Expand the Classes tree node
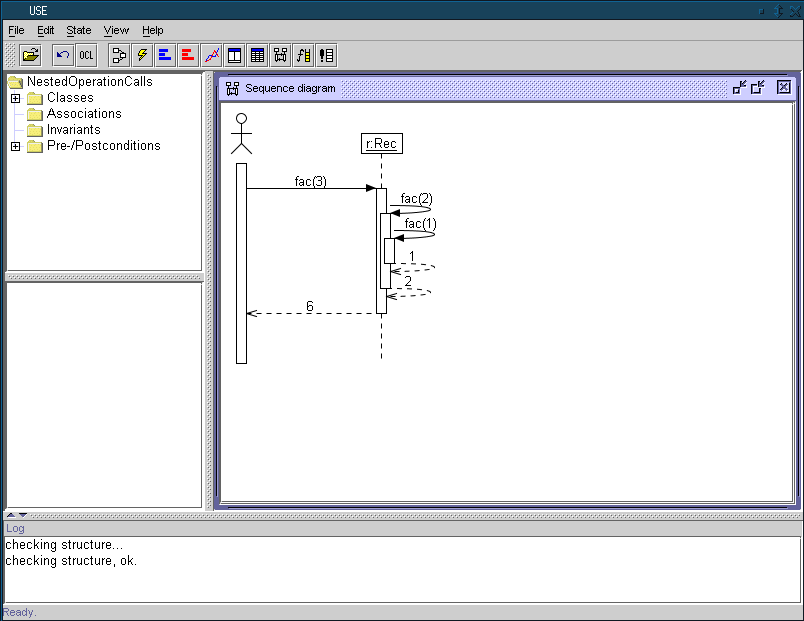The width and height of the screenshot is (804, 621). [x=15, y=98]
